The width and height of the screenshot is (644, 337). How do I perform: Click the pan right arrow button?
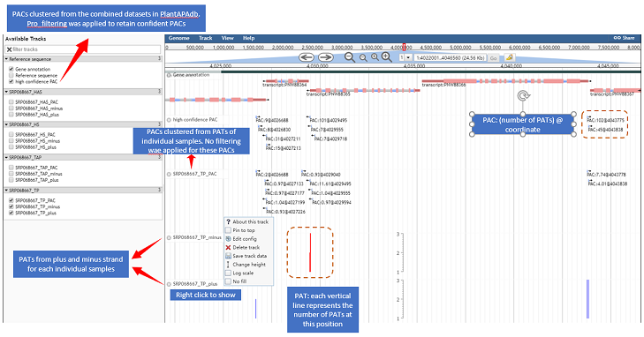pyautogui.click(x=325, y=57)
